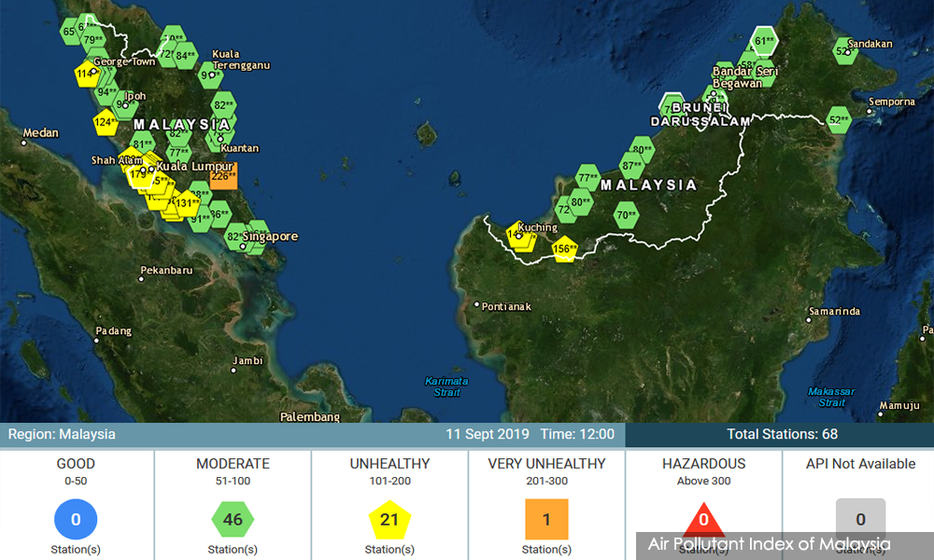Screen dimensions: 934x560
Task: Select the green 79 station hexagon
Action: tap(92, 40)
